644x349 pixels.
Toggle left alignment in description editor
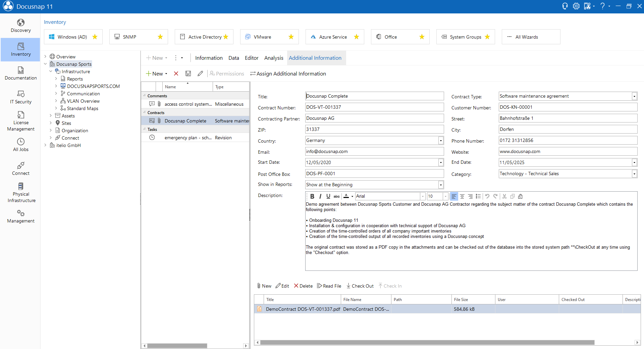point(454,196)
